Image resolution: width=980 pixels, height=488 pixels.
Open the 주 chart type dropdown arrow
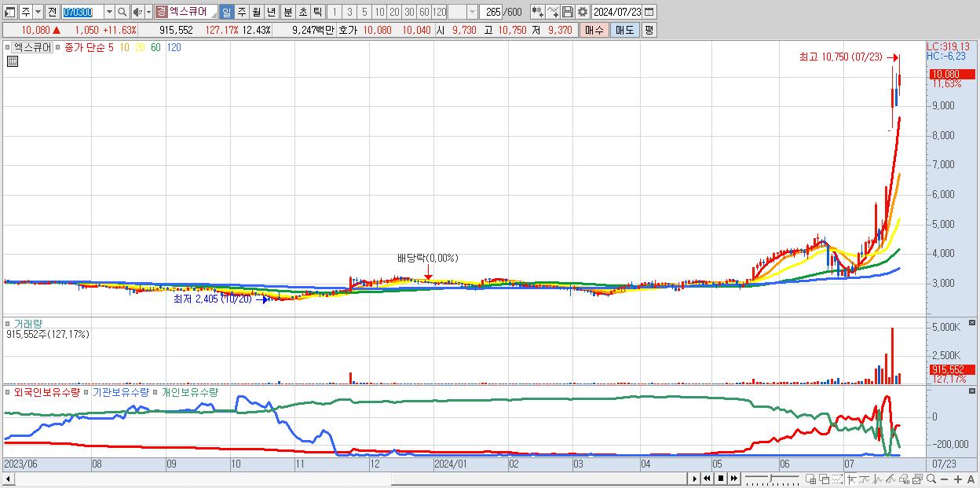click(38, 12)
